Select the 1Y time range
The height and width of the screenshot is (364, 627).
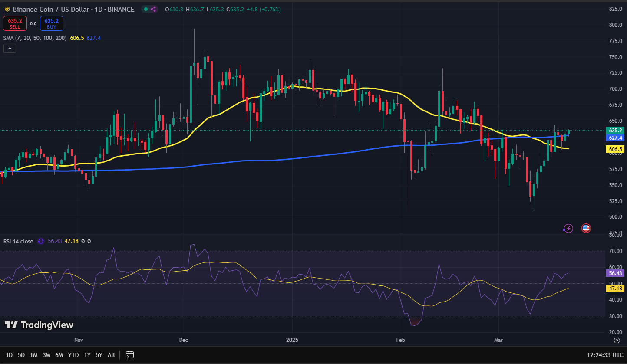coord(87,355)
